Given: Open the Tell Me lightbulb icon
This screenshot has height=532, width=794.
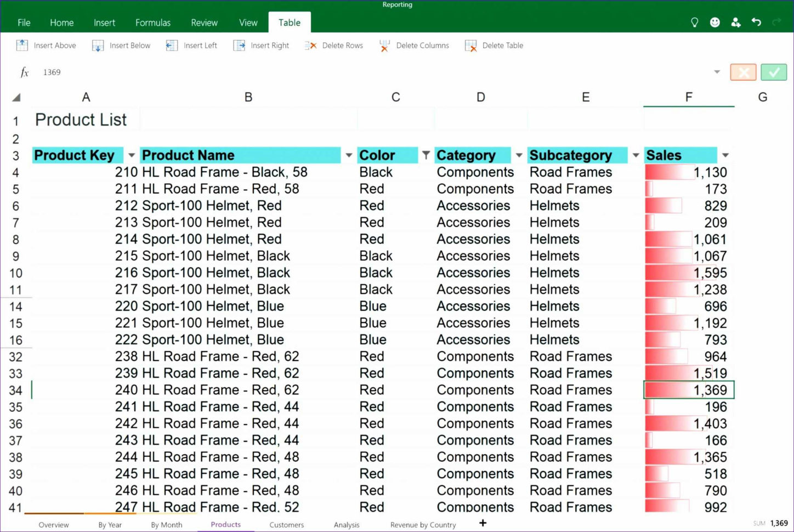Looking at the screenshot, I should click(694, 22).
